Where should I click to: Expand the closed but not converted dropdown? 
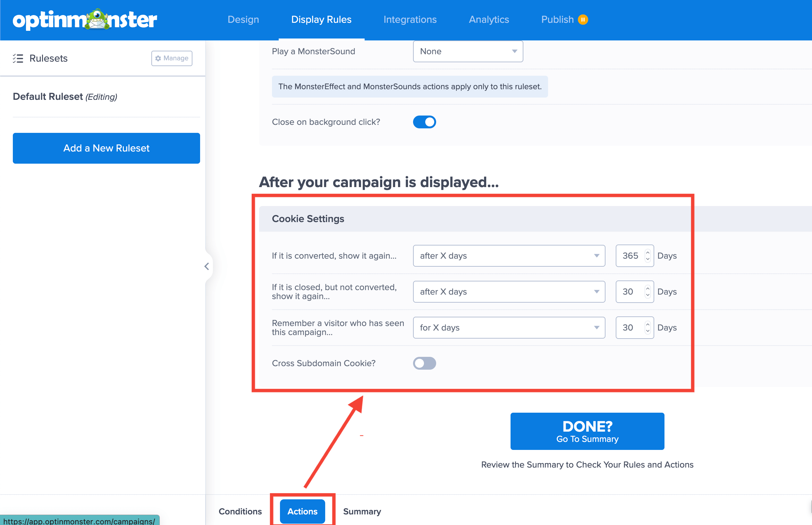click(509, 291)
